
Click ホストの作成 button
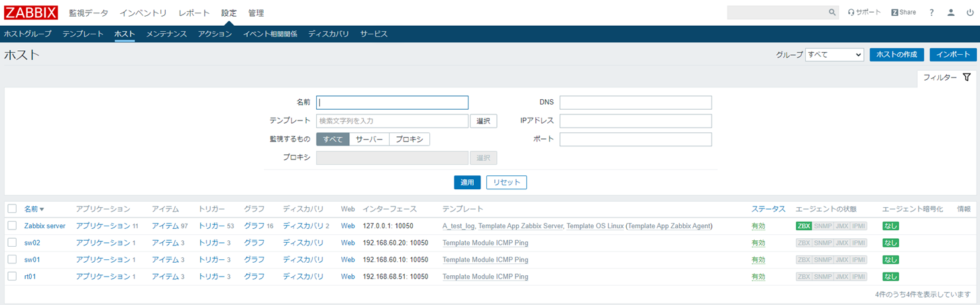click(897, 55)
